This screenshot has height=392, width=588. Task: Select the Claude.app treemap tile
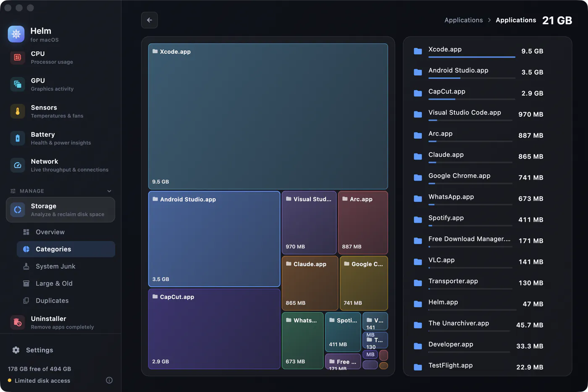pyautogui.click(x=310, y=283)
